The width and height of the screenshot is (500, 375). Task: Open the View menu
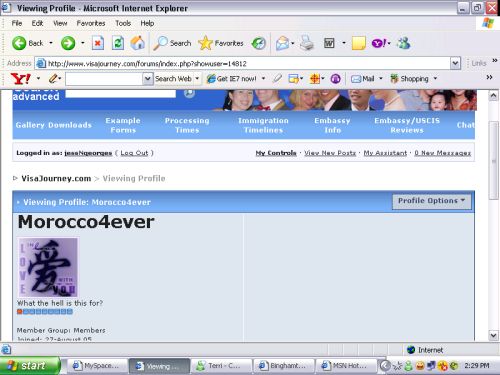(x=60, y=23)
